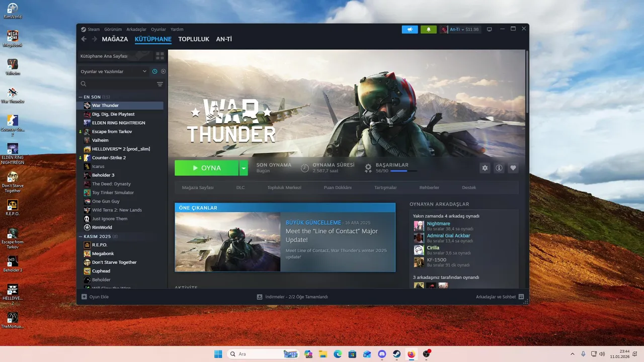
Task: Open the green notifications bell
Action: [x=429, y=29]
